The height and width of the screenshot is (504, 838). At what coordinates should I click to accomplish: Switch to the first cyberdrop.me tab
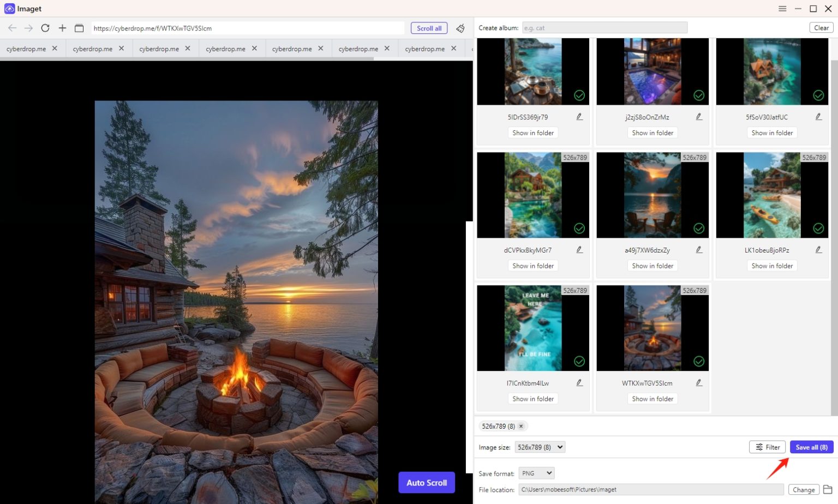tap(26, 49)
